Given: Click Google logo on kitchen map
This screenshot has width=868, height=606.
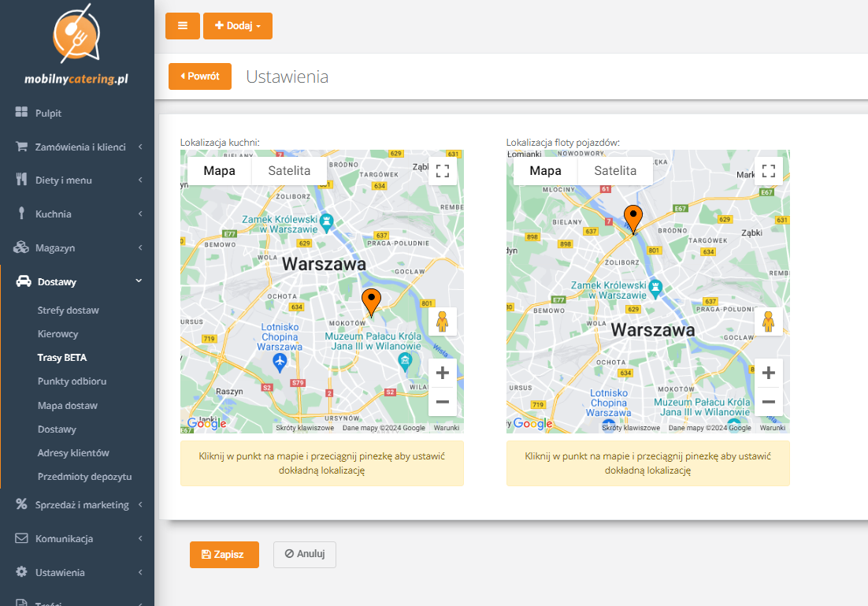Looking at the screenshot, I should coord(206,424).
